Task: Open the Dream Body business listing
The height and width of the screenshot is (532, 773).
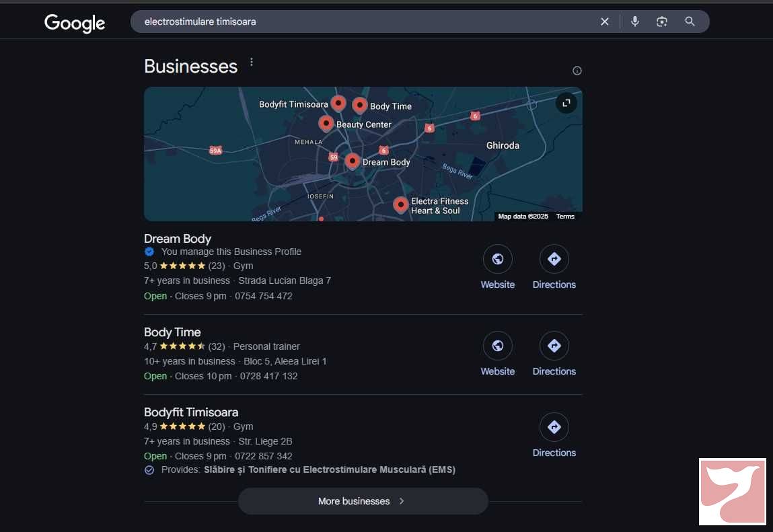Action: coord(178,239)
